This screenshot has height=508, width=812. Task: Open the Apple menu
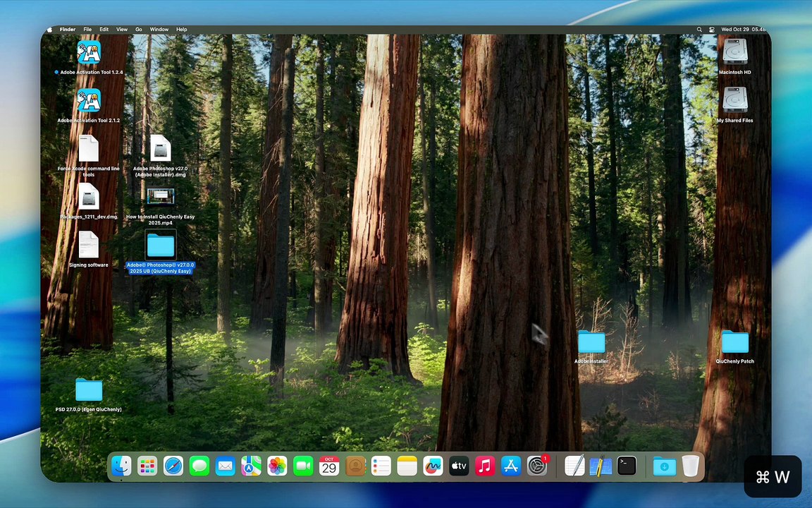coord(49,30)
